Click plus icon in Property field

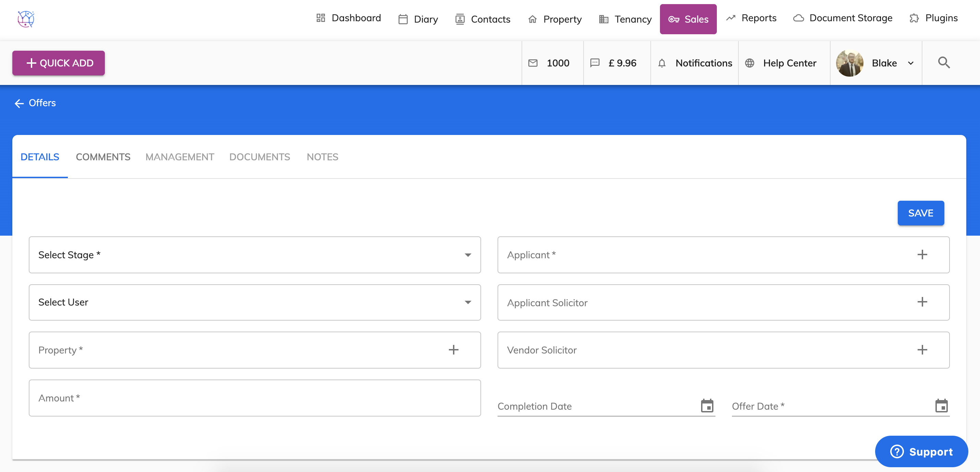[x=453, y=349]
